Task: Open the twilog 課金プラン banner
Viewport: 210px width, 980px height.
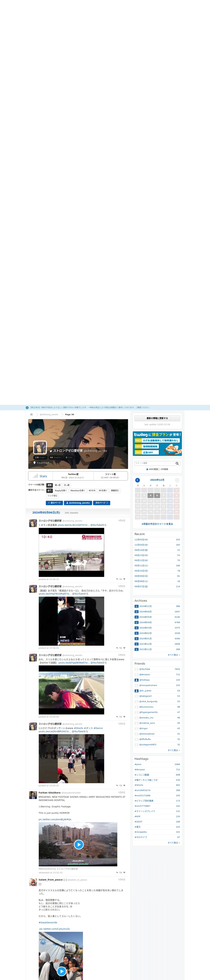Action: point(157,444)
